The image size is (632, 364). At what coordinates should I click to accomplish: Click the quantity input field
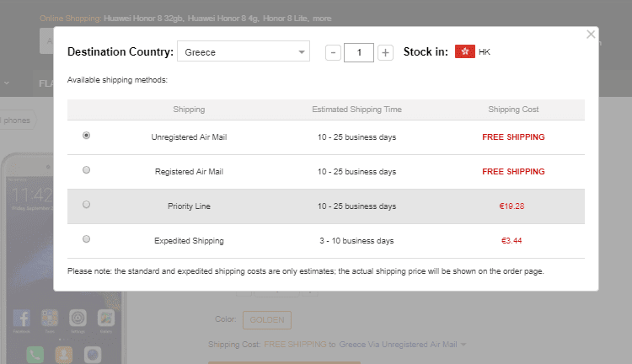click(359, 52)
